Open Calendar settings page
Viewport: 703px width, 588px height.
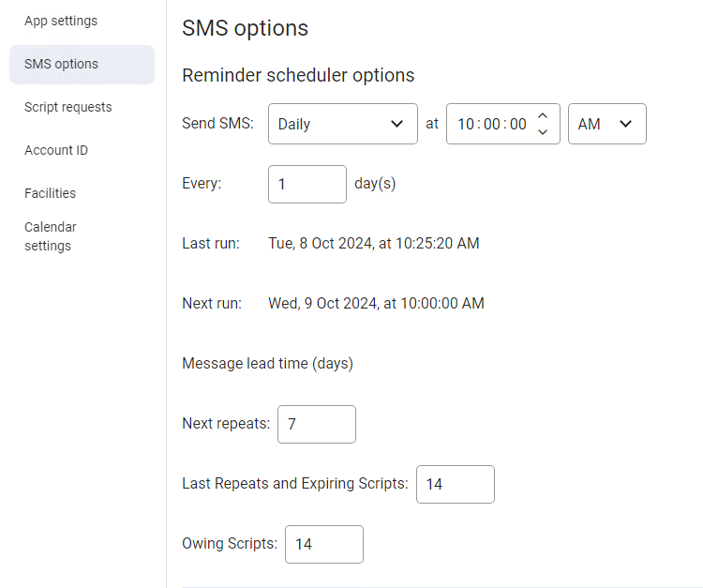[x=51, y=236]
